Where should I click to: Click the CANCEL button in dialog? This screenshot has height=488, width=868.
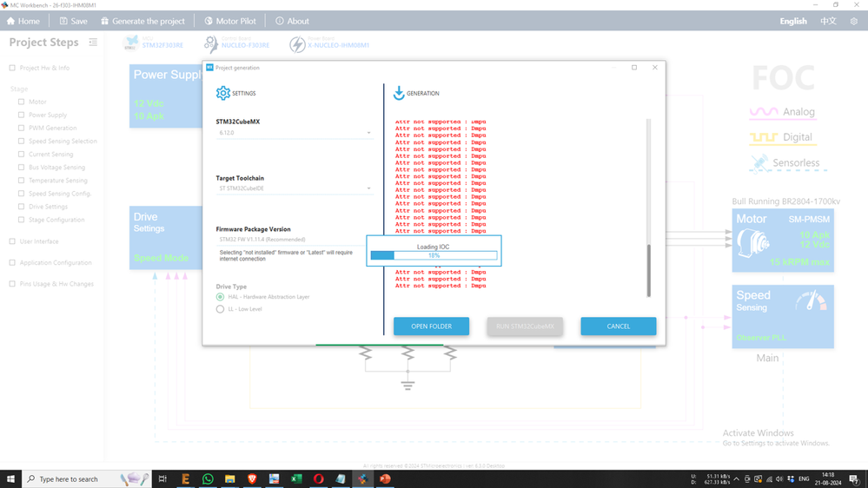pos(619,326)
